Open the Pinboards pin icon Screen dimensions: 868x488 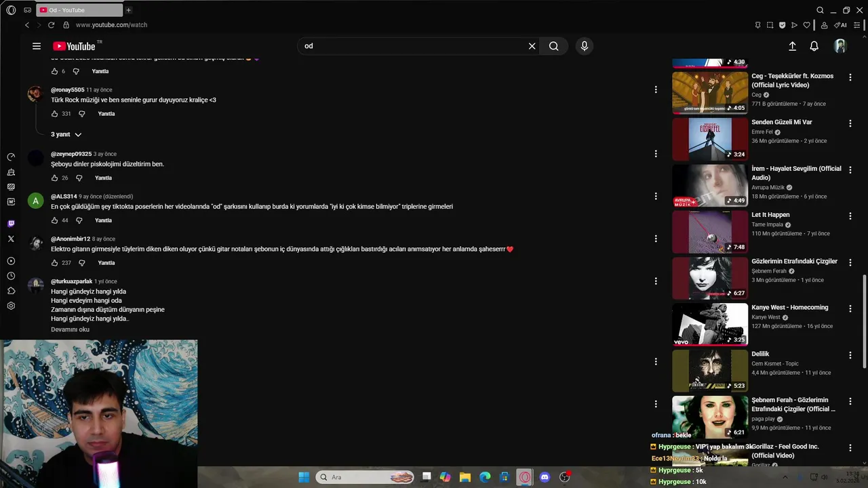(x=757, y=25)
